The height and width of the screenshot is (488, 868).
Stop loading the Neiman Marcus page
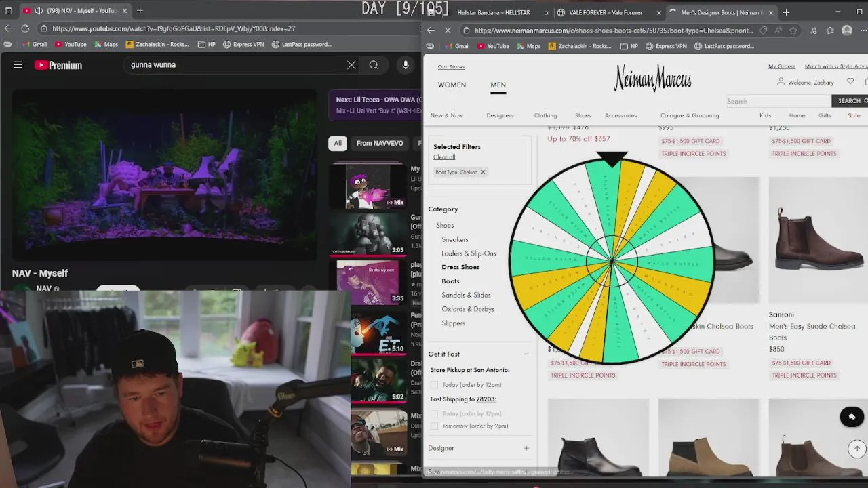point(448,30)
